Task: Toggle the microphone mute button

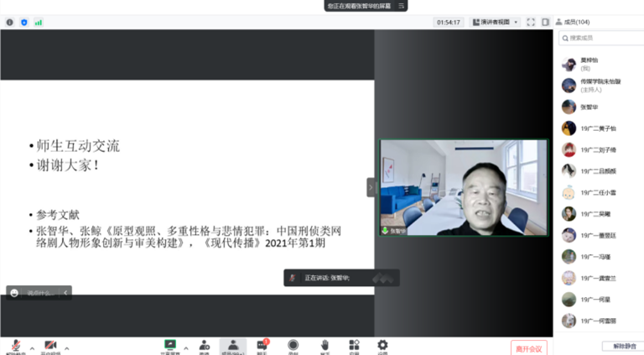Action: pyautogui.click(x=15, y=347)
